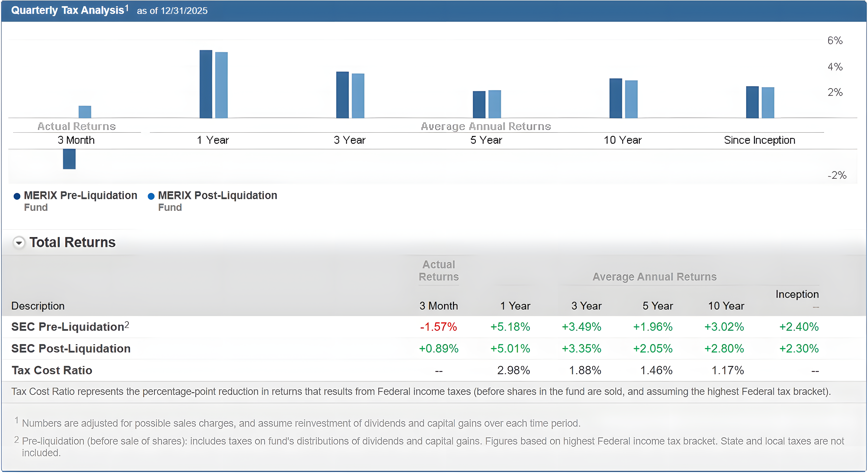Image resolution: width=868 pixels, height=473 pixels.
Task: Click the 1 Year light blue bar
Action: tap(221, 85)
